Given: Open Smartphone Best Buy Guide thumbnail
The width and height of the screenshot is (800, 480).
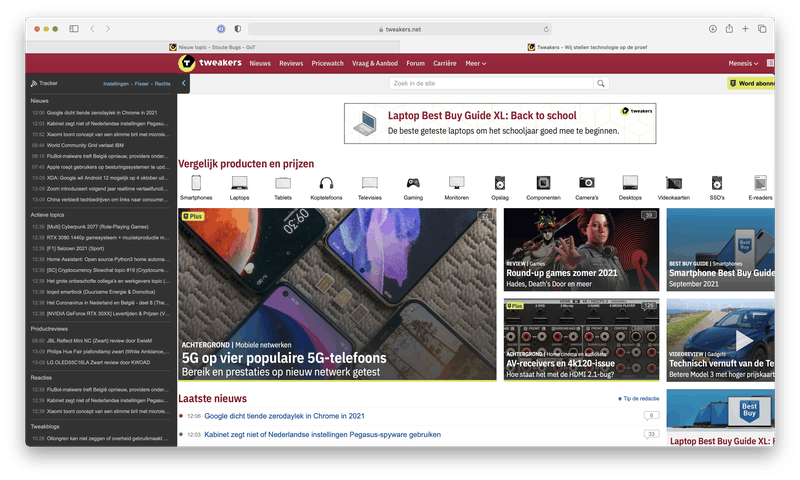Looking at the screenshot, I should 720,249.
